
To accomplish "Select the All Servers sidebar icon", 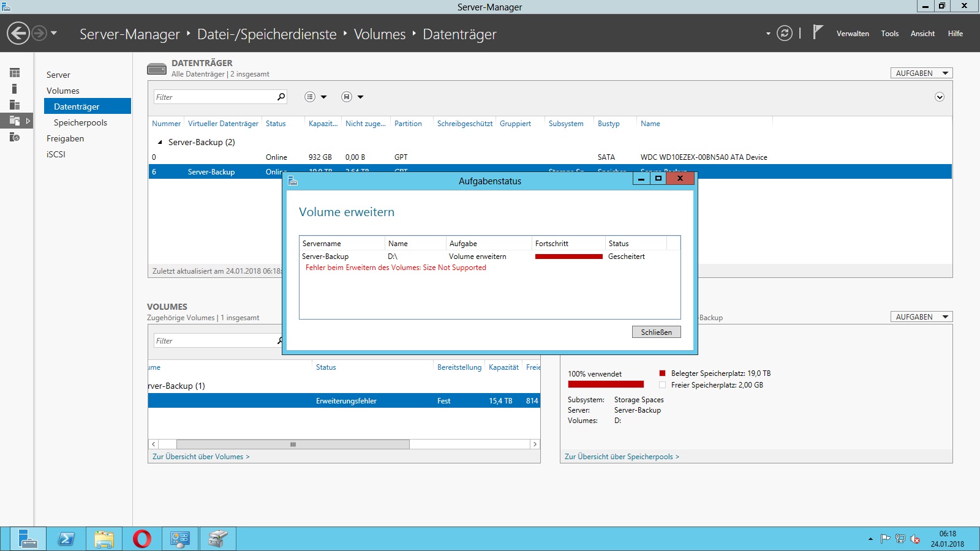I will tap(15, 105).
